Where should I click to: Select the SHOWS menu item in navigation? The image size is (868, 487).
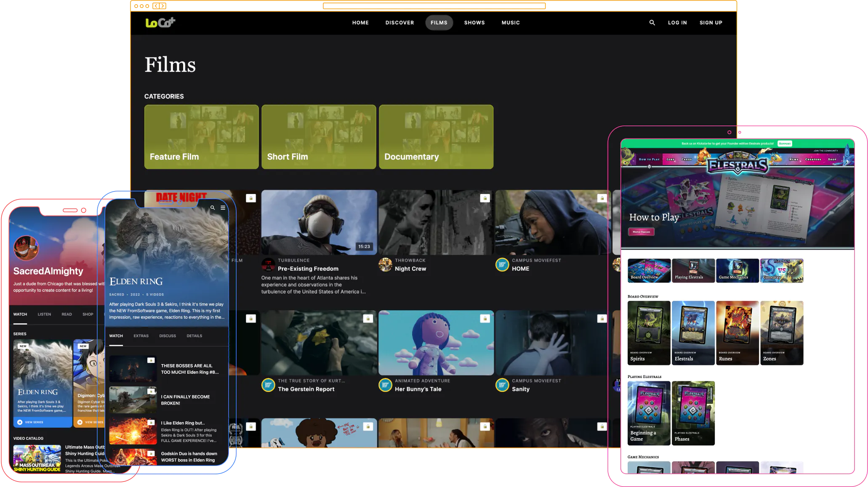click(x=474, y=22)
